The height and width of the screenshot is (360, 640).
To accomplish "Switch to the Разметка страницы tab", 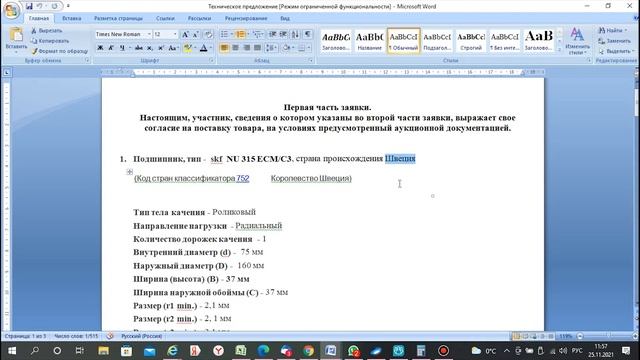I will (x=118, y=18).
